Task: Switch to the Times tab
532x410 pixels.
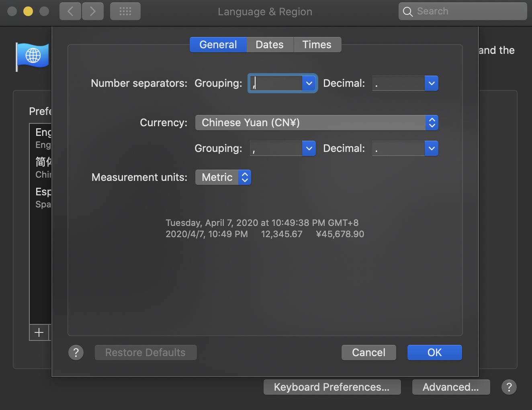Action: click(317, 45)
